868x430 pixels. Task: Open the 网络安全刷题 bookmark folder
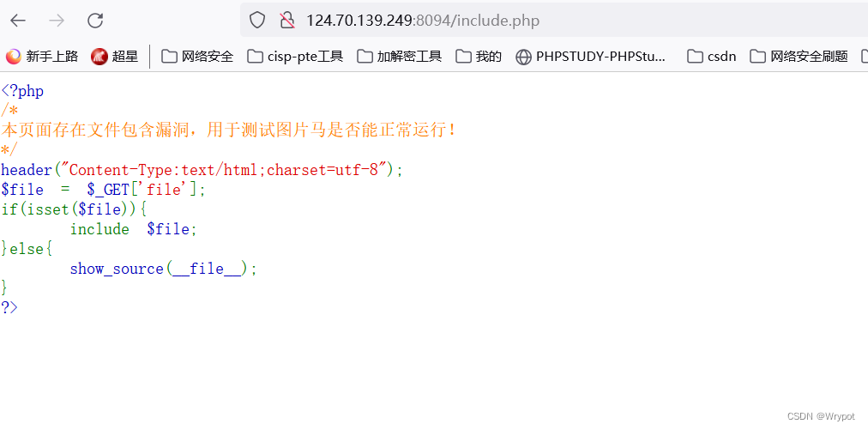pos(799,56)
